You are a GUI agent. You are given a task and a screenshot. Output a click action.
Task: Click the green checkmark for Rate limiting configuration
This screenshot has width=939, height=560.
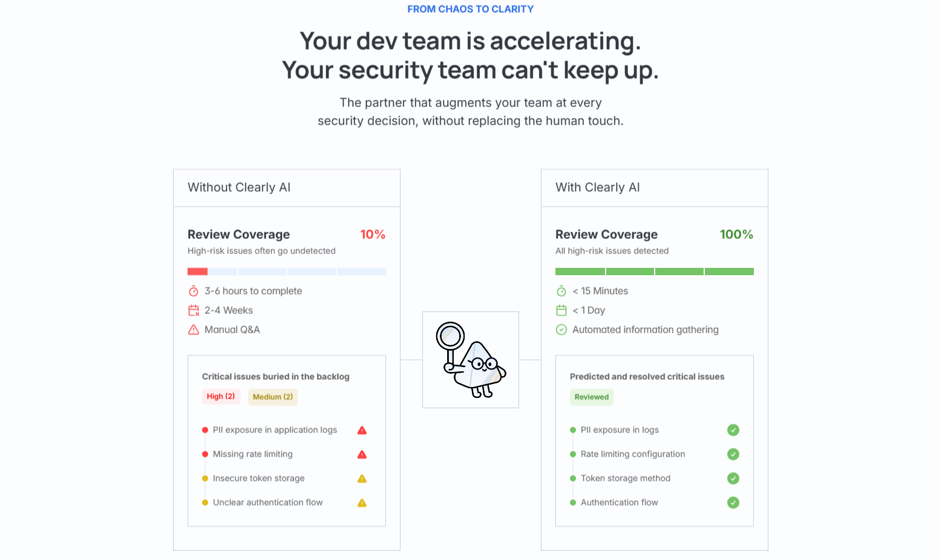733,454
